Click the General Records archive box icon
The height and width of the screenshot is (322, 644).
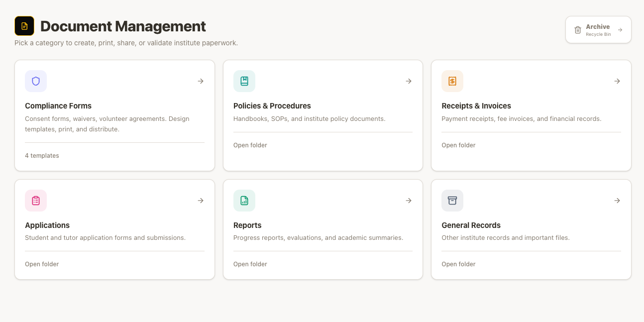point(452,201)
